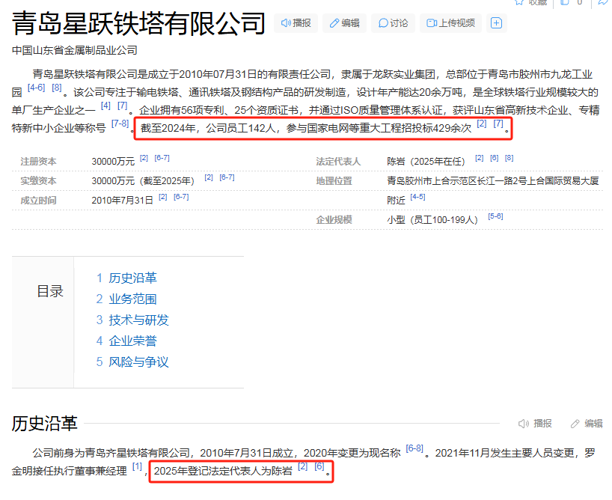Click the 历史沿革 section heading
Viewport: 612px width, 500px height.
(x=44, y=423)
